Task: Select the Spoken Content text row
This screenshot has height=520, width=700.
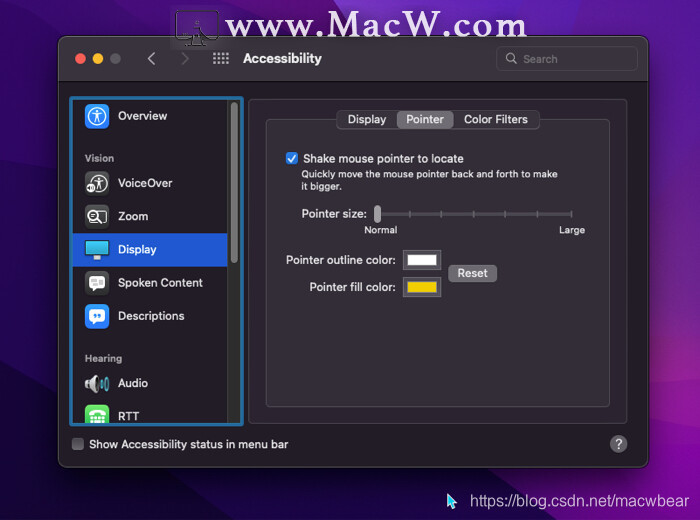Action: click(x=150, y=283)
